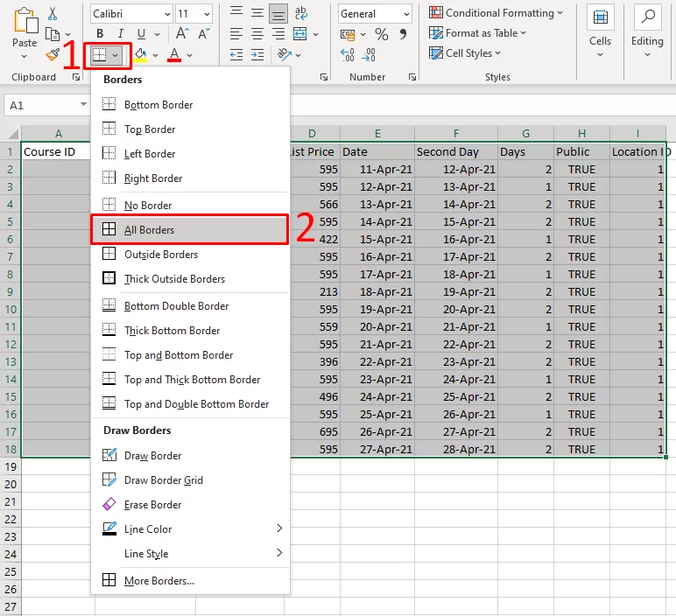Click the Cell Styles button
The image size is (676, 616).
point(465,53)
